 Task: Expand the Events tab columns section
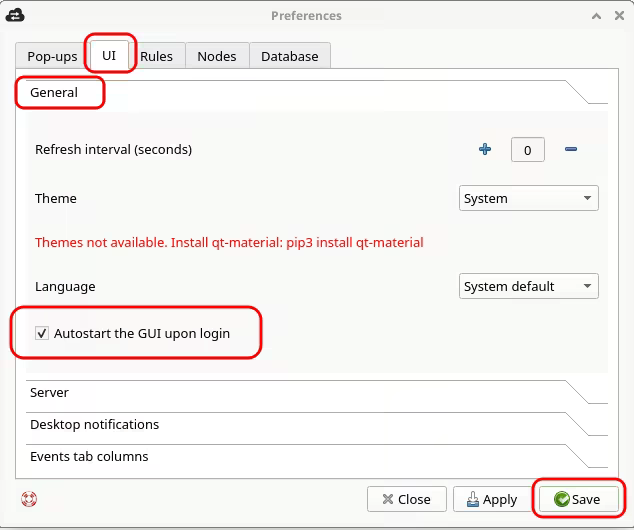coord(89,457)
